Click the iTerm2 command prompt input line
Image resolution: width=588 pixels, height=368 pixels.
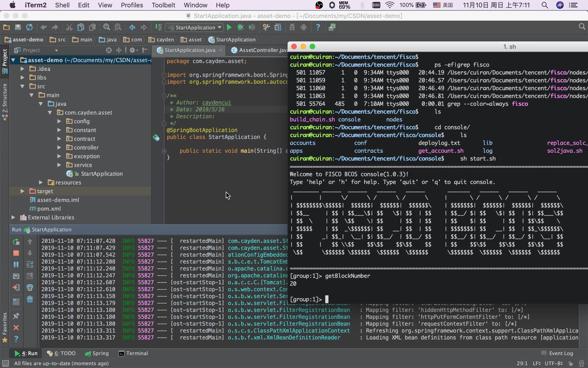click(438, 299)
